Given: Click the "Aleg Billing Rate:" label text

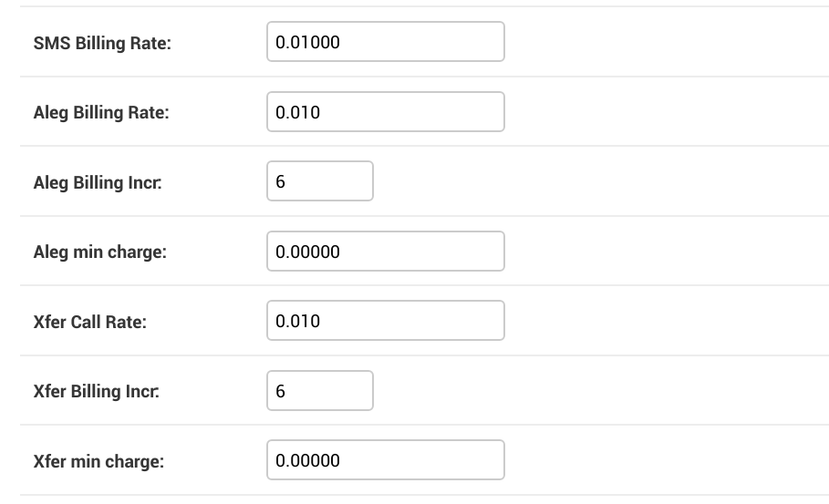Looking at the screenshot, I should coord(101,112).
